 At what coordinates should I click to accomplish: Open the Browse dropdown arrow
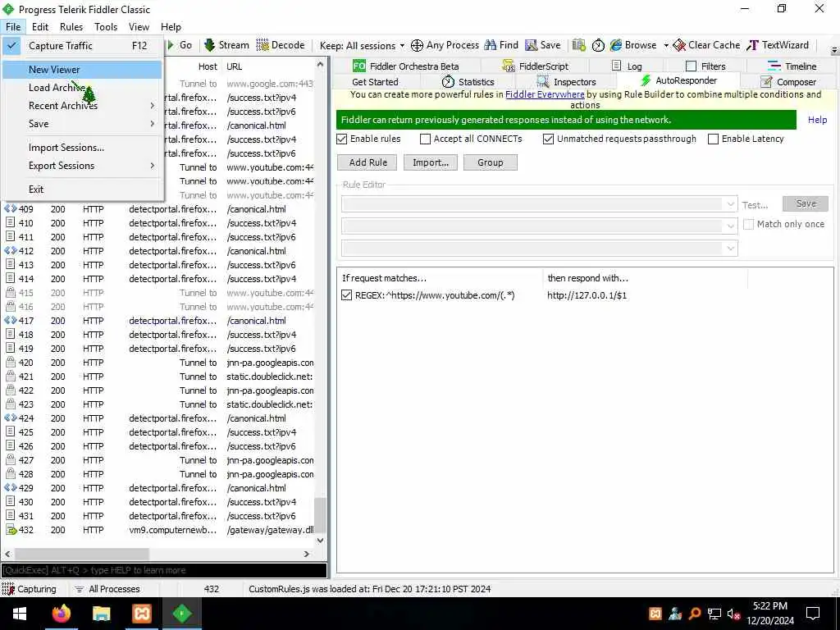pos(666,46)
